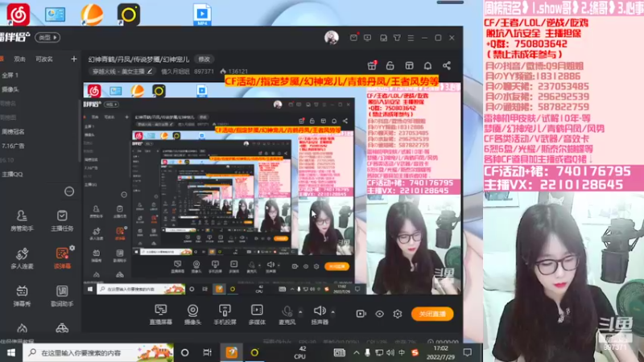Expand microphone options arrow
This screenshot has height=362, width=644.
(300, 312)
